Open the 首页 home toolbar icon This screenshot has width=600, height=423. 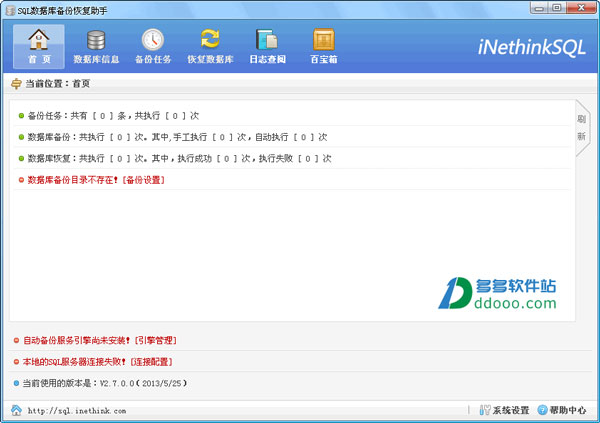pyautogui.click(x=39, y=47)
